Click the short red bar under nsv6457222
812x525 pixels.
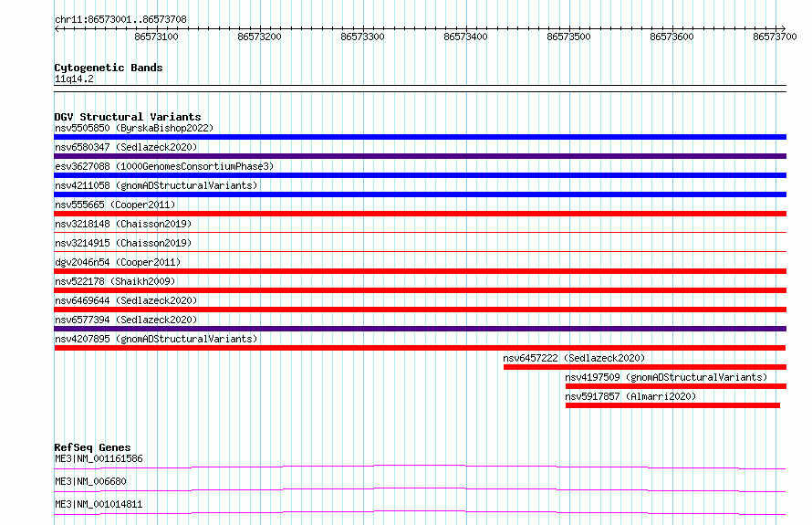coord(645,367)
